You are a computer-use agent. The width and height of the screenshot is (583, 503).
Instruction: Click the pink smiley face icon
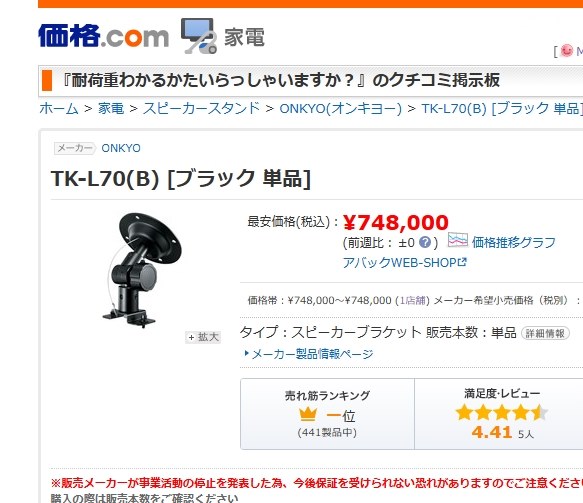[567, 51]
